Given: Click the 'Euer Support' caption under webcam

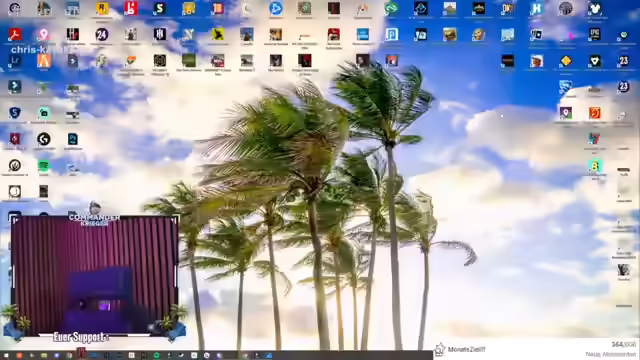Looking at the screenshot, I should coord(81,337).
